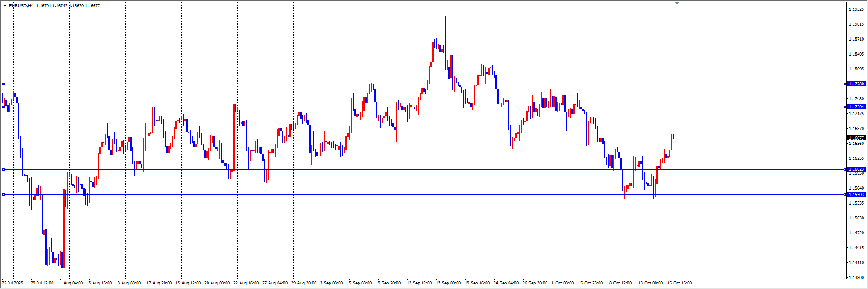This screenshot has width=868, height=289.
Task: Click the current price tag 1.16677
Action: [856, 138]
